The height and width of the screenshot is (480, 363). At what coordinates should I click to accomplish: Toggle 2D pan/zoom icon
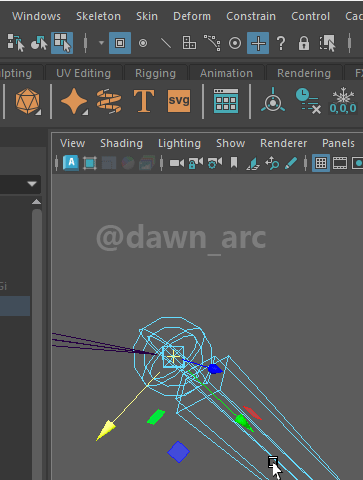pos(272,163)
